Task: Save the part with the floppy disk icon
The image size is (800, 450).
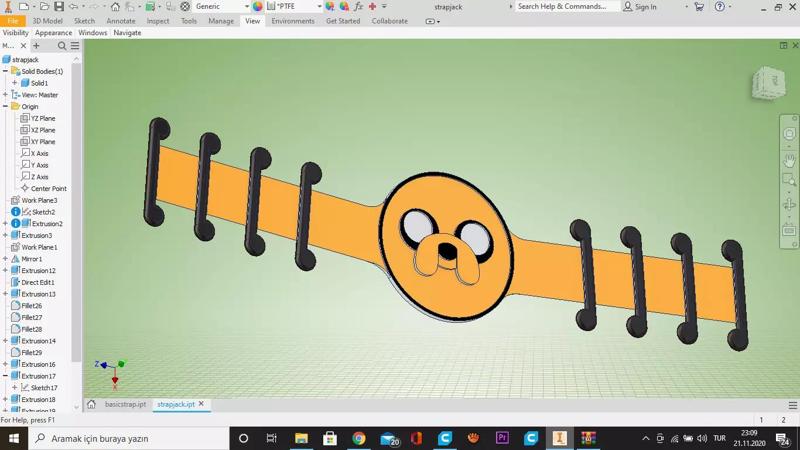Action: [x=59, y=7]
